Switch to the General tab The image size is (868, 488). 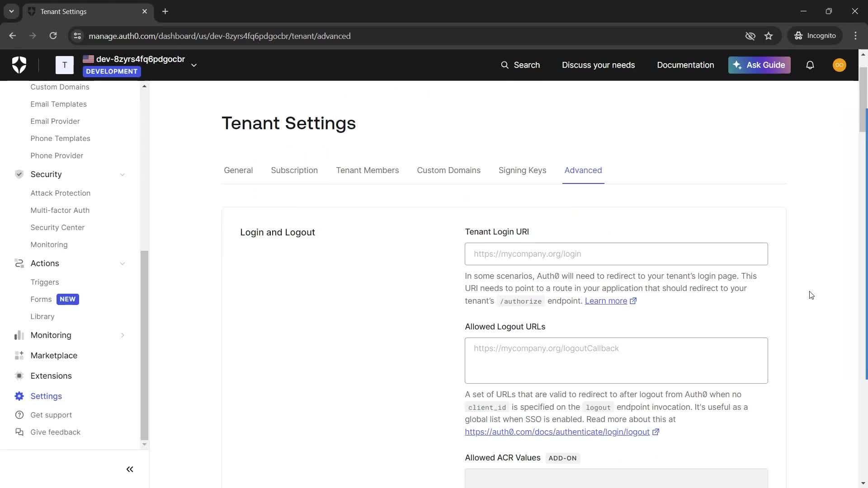pos(238,170)
